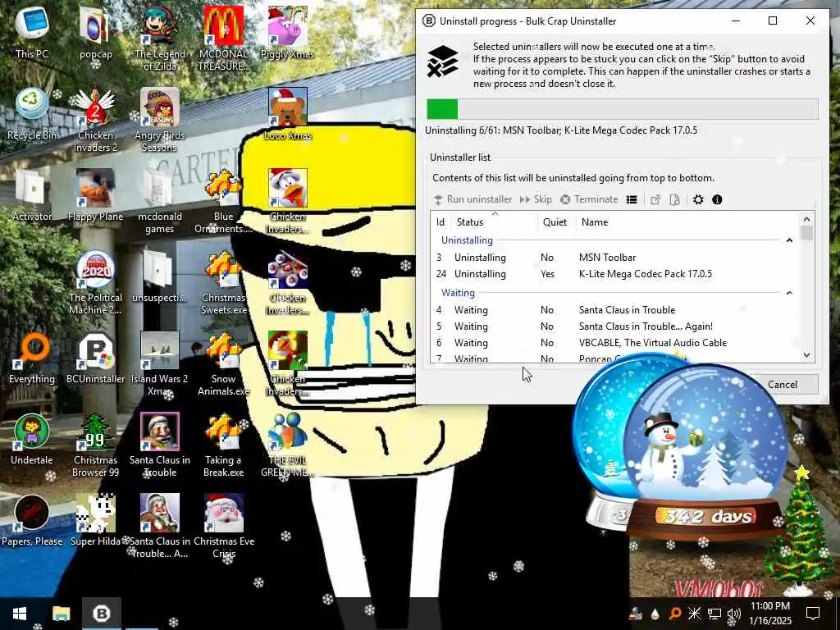The image size is (840, 630).
Task: Click Bulk Crap Uninstaller taskbar button
Action: click(101, 614)
